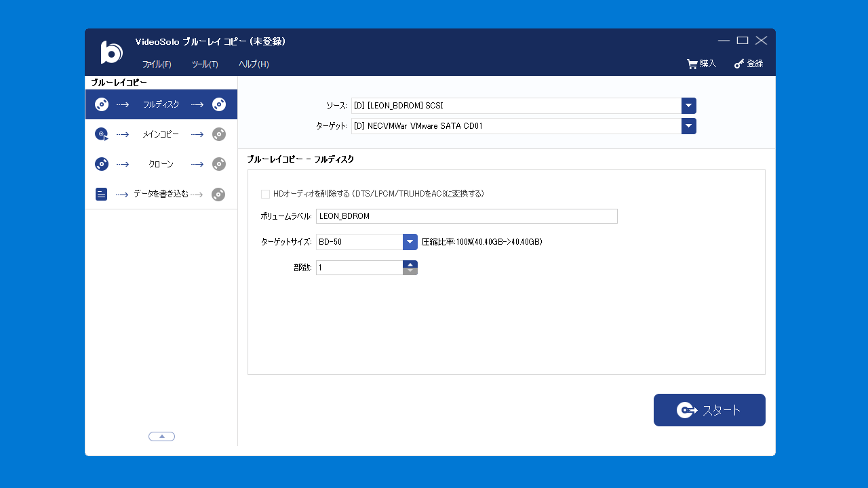The image size is (868, 488).
Task: Click the disc icon on スタート button
Action: coord(687,410)
